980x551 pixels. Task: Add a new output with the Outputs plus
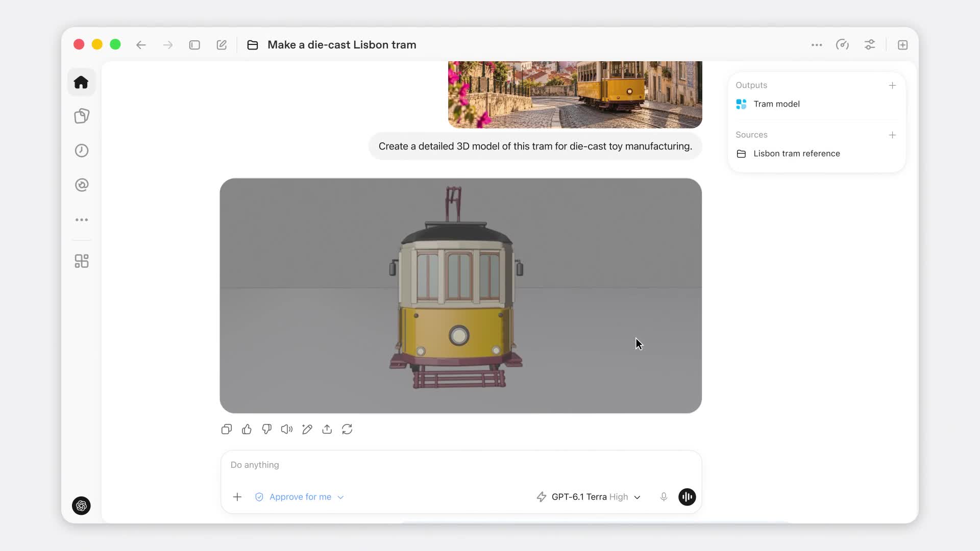[892, 85]
